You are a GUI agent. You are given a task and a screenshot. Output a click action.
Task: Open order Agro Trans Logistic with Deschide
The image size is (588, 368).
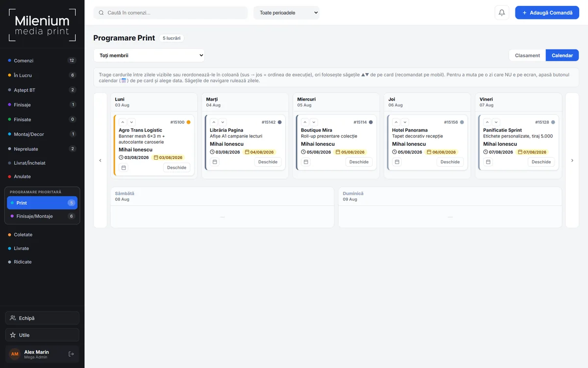pos(176,168)
